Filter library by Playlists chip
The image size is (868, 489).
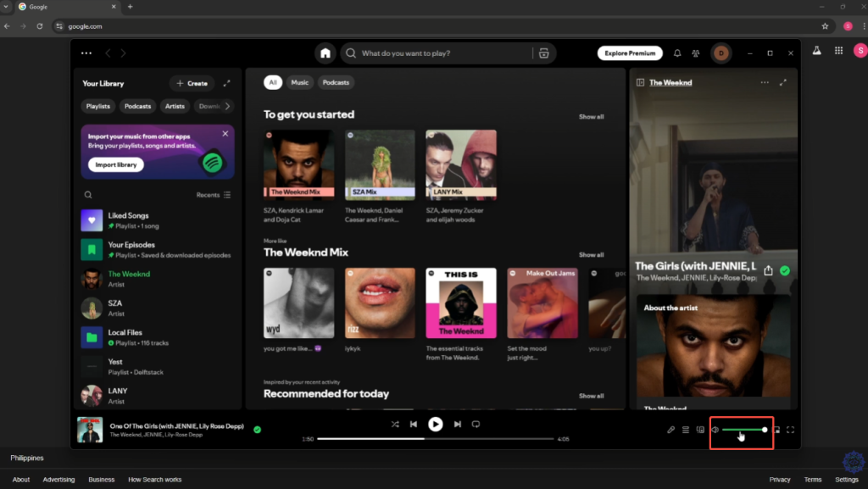pos(98,106)
